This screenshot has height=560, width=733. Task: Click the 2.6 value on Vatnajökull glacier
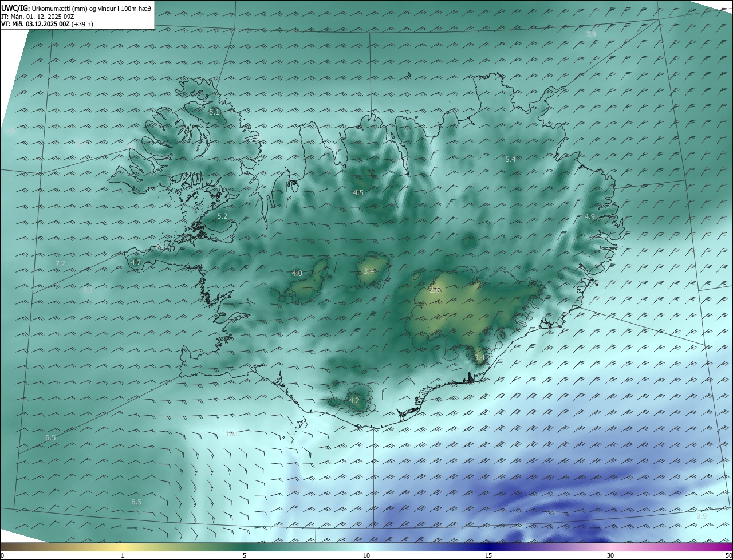(435, 290)
